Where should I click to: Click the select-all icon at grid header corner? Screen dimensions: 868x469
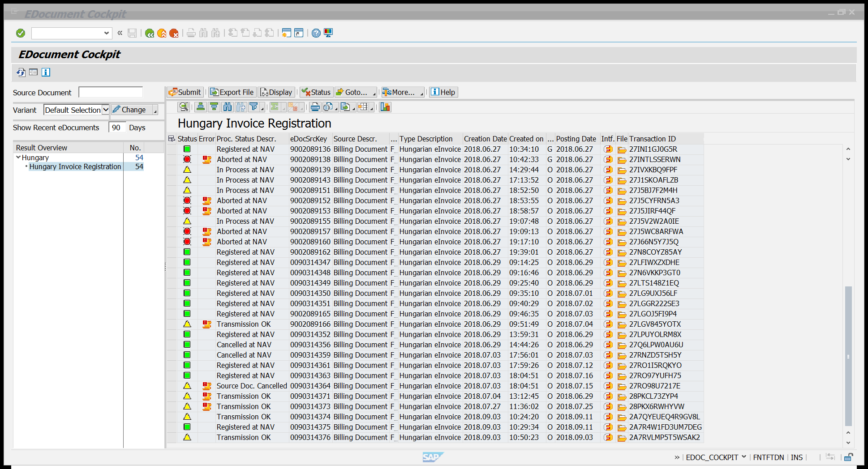coord(172,139)
